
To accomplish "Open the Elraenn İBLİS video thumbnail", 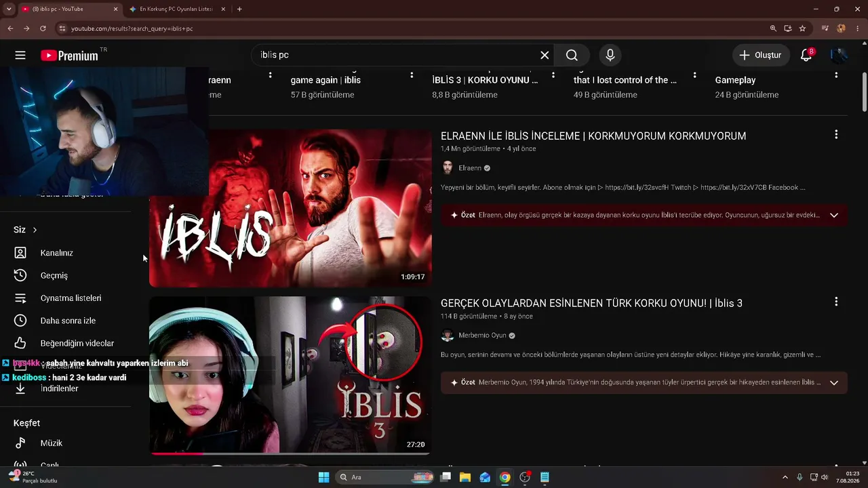I will click(x=290, y=208).
